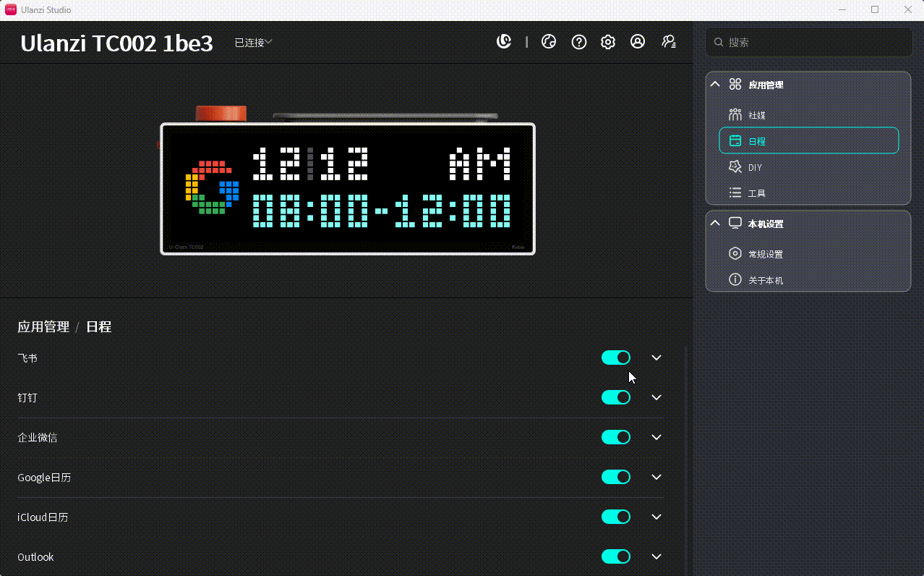Click the 飞书 row label
The height and width of the screenshot is (576, 924).
(x=27, y=358)
